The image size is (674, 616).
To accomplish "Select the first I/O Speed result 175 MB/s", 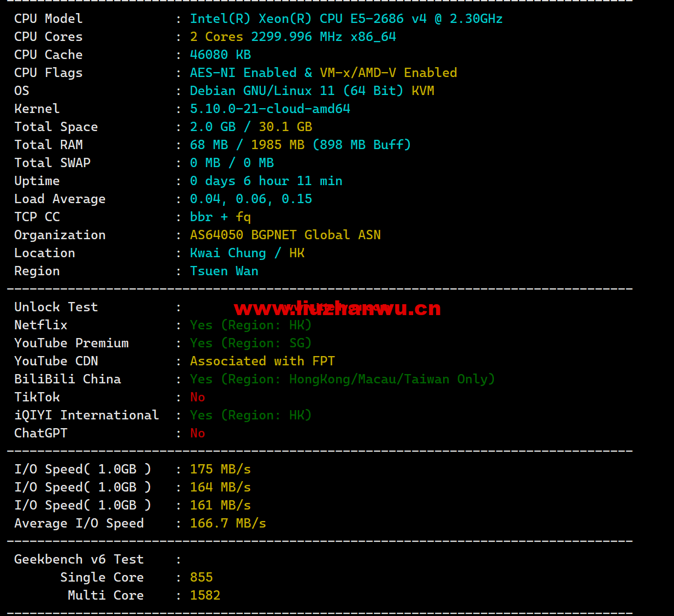I will 220,469.
